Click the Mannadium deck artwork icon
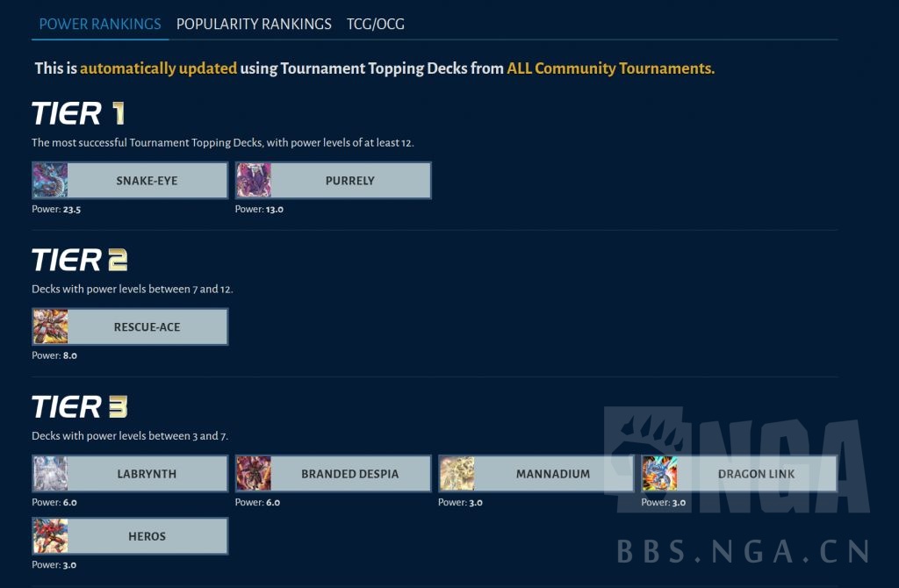This screenshot has height=588, width=899. pyautogui.click(x=457, y=474)
